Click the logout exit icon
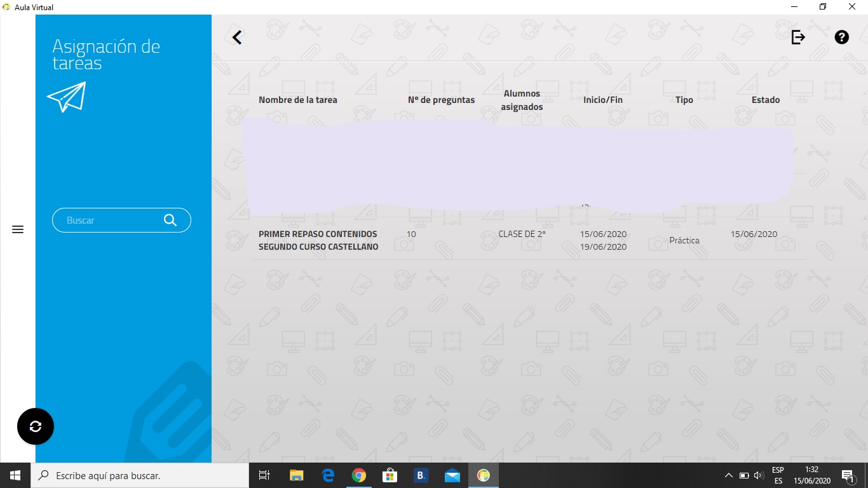Image resolution: width=868 pixels, height=488 pixels. click(798, 37)
